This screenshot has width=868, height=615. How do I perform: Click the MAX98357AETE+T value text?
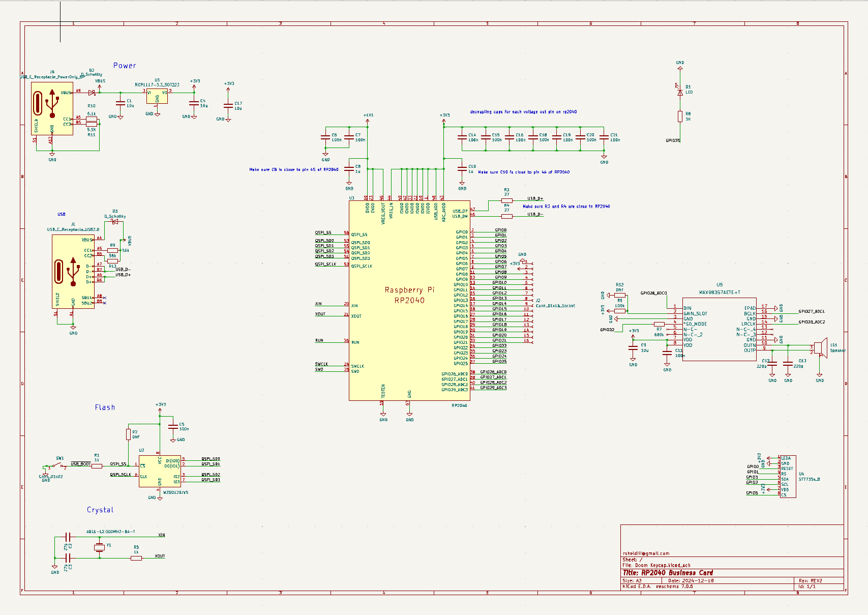720,292
